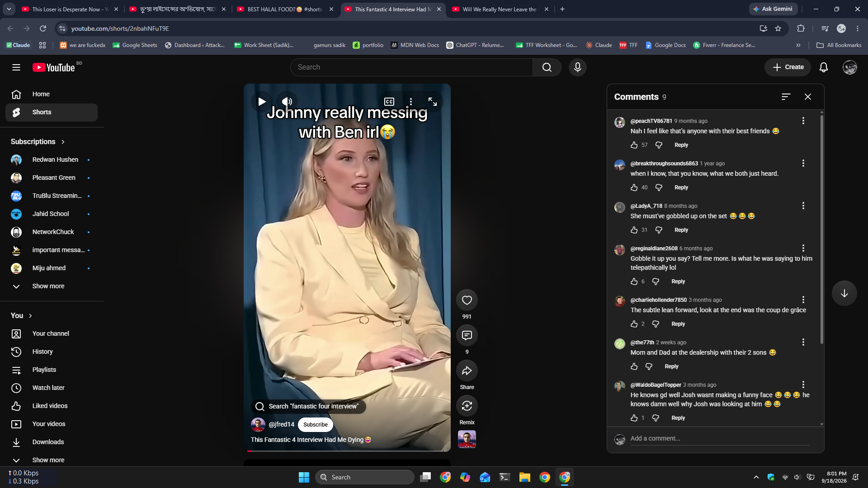Subscribe to @jfred14
This screenshot has height=488, width=868.
coord(316,425)
